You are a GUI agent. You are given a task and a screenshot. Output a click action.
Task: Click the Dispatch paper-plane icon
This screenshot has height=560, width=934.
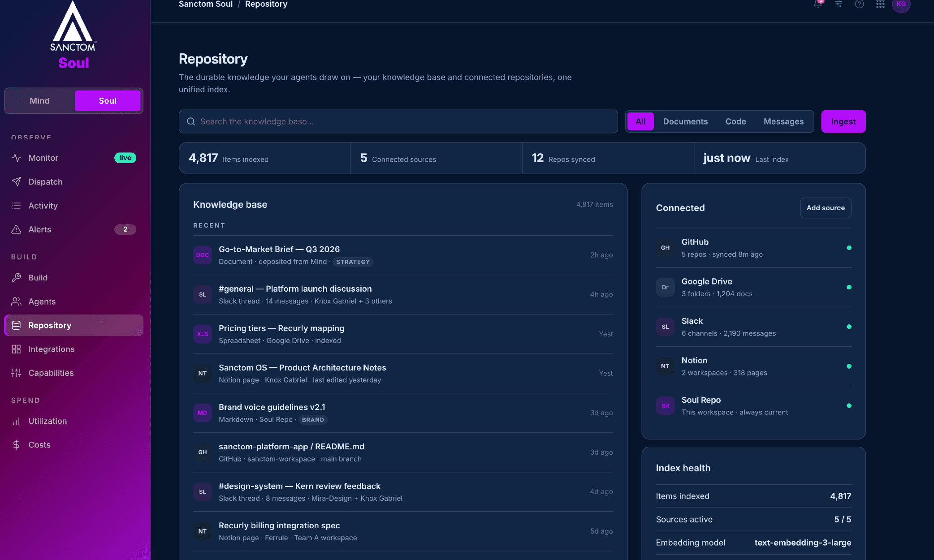(x=16, y=181)
